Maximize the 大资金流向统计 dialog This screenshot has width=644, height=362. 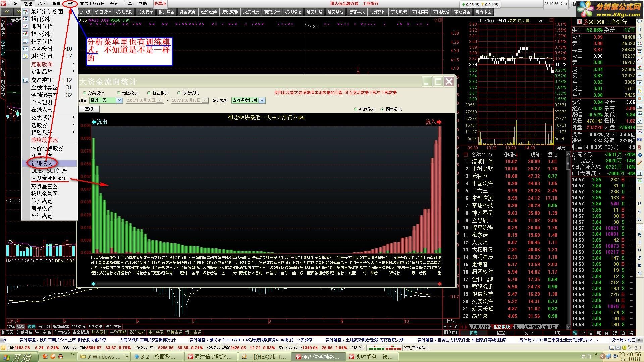pos(438,82)
